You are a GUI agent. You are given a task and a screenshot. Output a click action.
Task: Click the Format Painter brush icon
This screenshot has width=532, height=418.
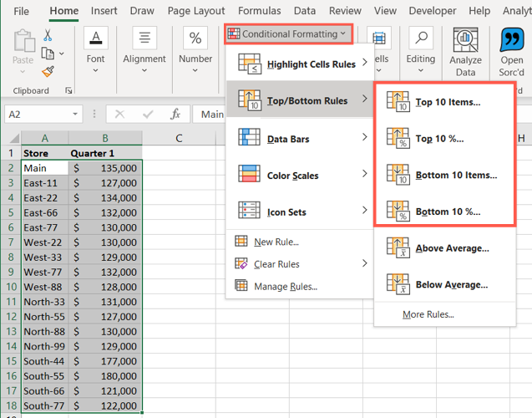pos(48,72)
